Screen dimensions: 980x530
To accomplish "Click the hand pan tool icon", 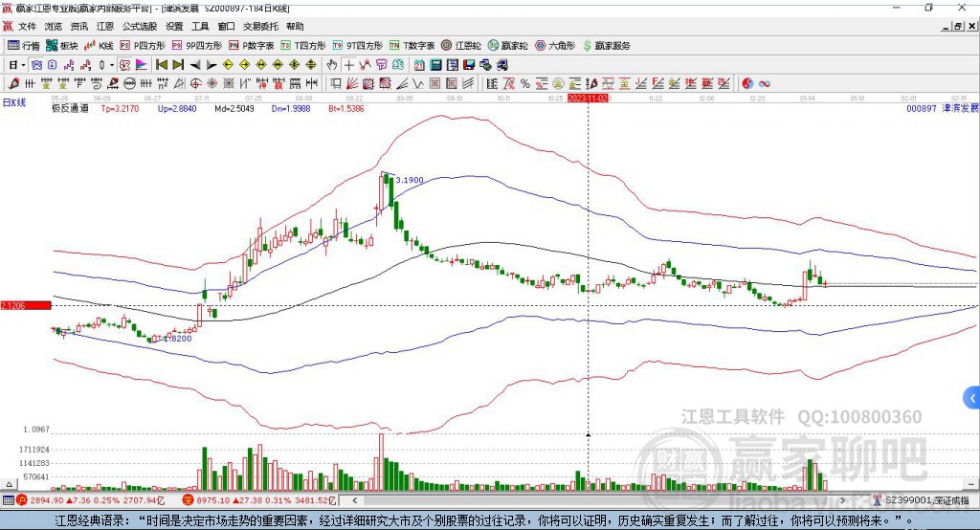I will [332, 65].
